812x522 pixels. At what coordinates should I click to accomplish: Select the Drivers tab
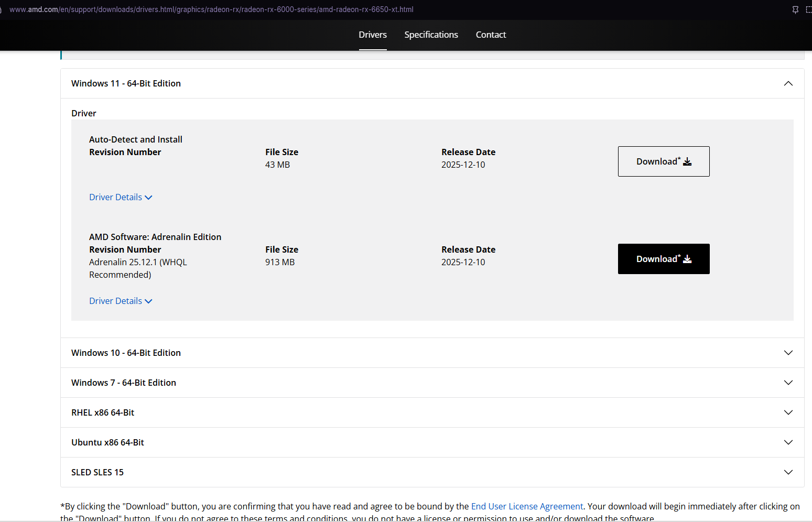(x=373, y=35)
